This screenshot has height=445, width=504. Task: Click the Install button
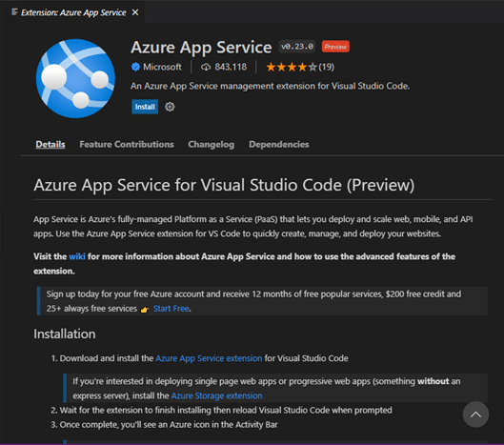pos(145,107)
